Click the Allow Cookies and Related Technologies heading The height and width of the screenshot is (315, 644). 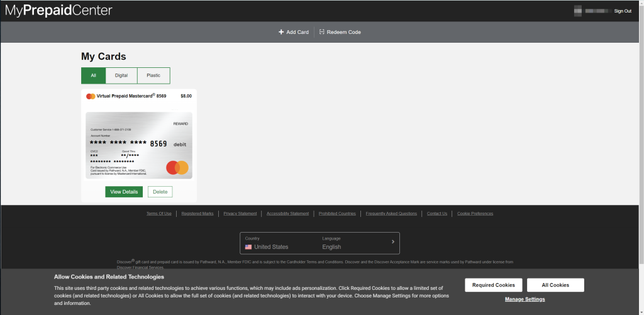pos(109,277)
